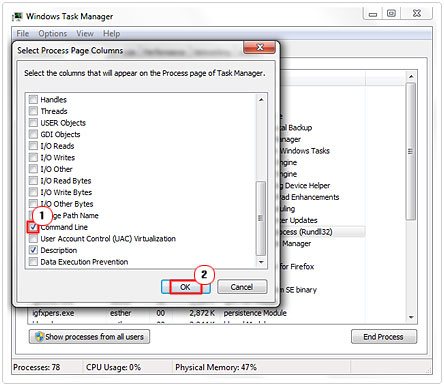Viewport: 444px width, 386px height.
Task: Enable I/O Write Bytes checkbox
Action: pos(33,192)
